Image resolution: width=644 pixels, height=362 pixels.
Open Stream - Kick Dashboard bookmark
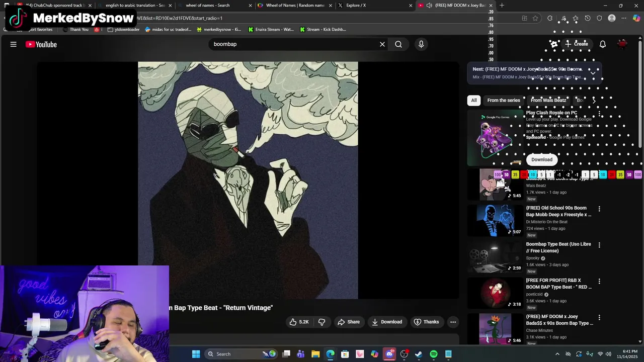pyautogui.click(x=323, y=29)
